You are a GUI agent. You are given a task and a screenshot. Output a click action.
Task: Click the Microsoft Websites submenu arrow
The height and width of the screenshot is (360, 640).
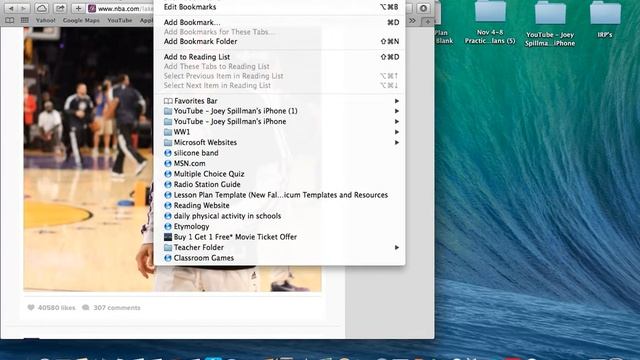(x=397, y=142)
